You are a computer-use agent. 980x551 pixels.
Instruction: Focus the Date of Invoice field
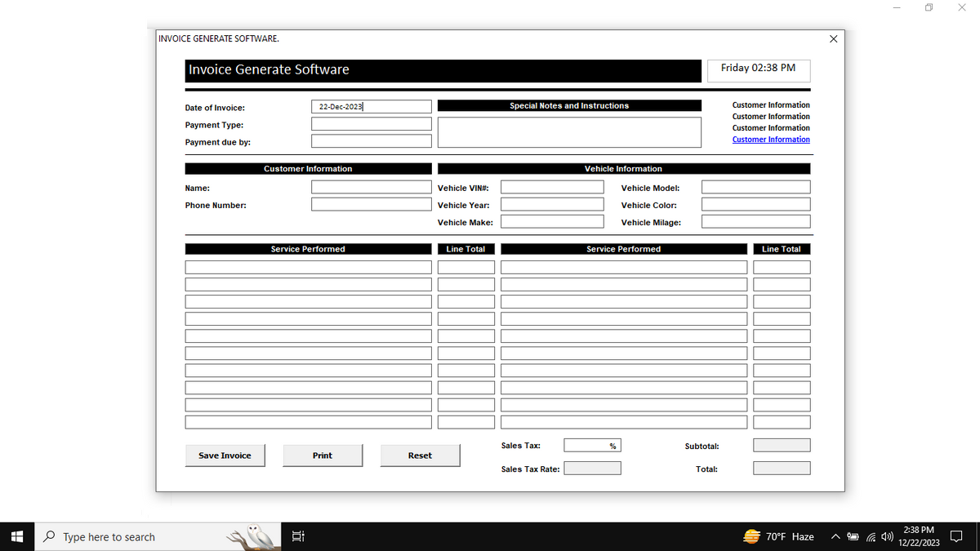click(x=372, y=107)
